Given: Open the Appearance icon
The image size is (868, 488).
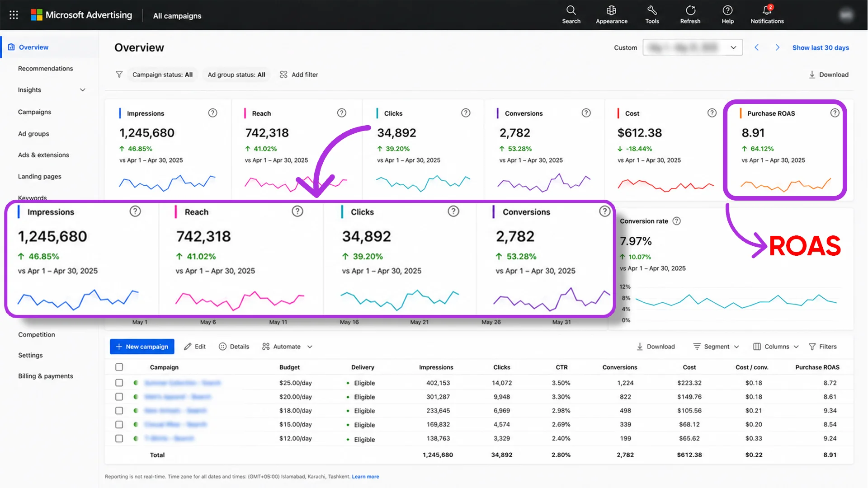Looking at the screenshot, I should 611,10.
